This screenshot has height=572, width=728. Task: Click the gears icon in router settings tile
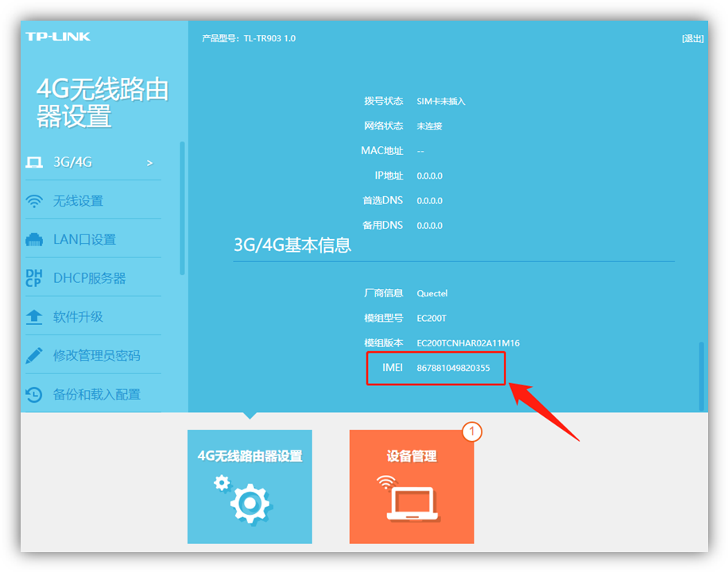(243, 500)
